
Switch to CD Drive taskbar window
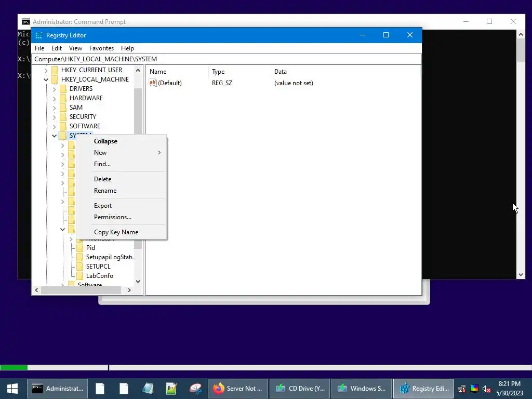pos(300,389)
